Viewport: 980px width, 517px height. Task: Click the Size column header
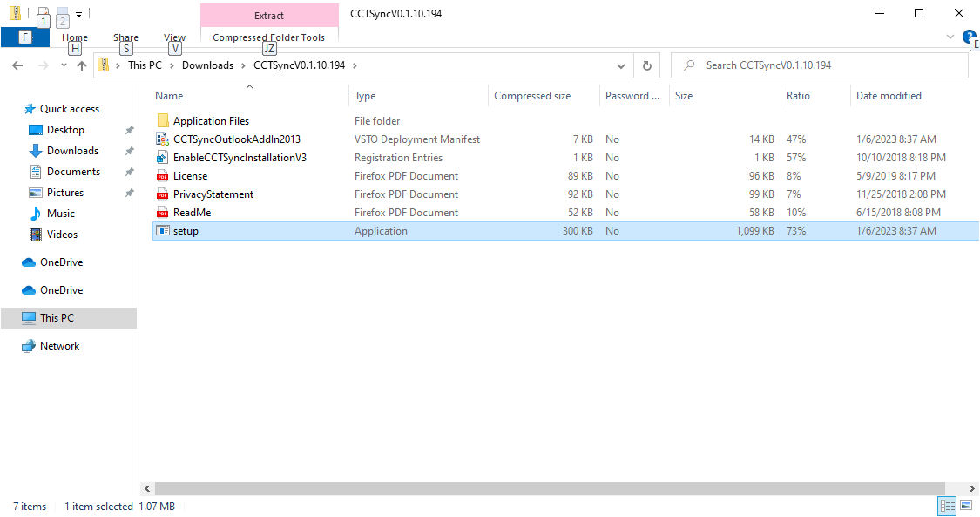[725, 96]
